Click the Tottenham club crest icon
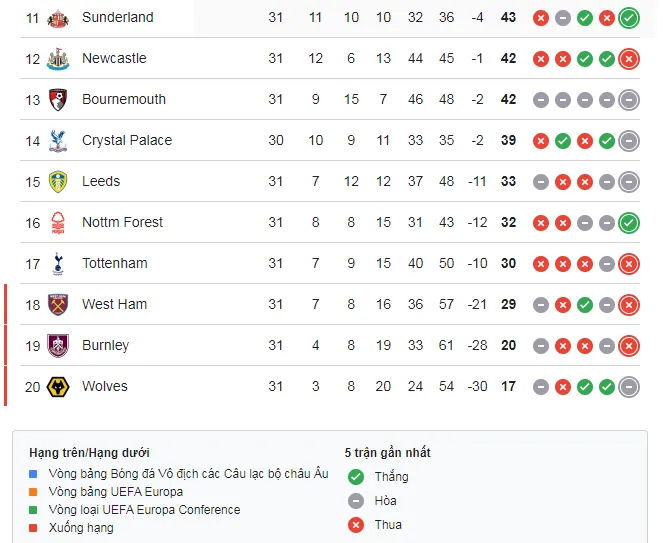Viewport: 670px width, 543px height. [x=58, y=263]
